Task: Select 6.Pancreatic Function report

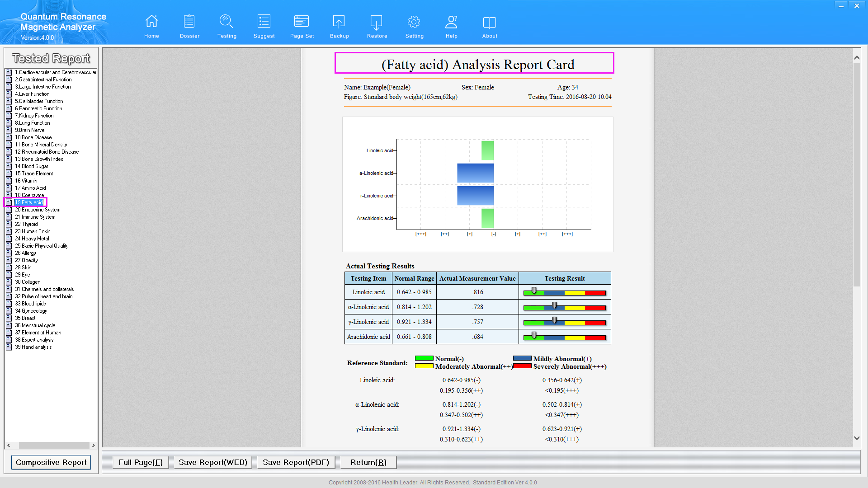Action: pos(38,108)
